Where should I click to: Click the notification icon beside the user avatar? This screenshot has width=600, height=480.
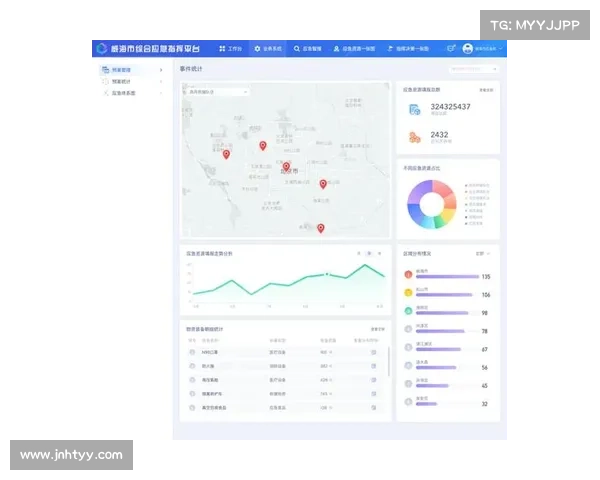click(x=451, y=48)
